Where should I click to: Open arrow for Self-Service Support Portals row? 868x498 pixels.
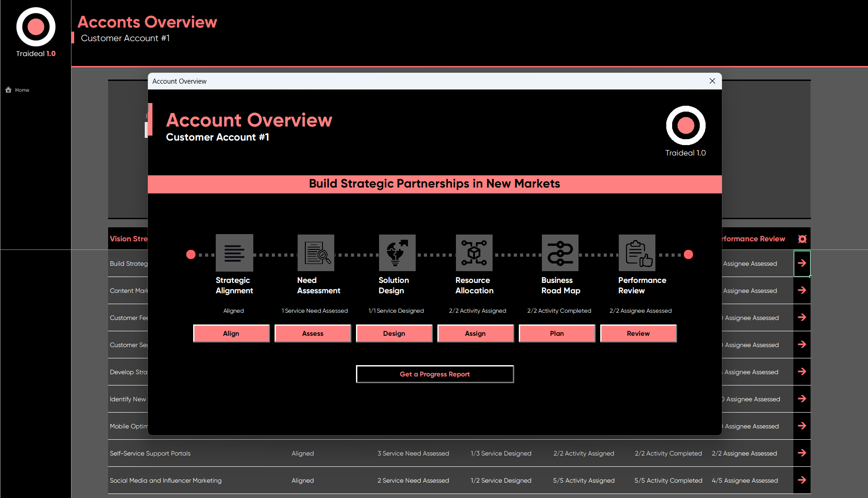pyautogui.click(x=802, y=453)
